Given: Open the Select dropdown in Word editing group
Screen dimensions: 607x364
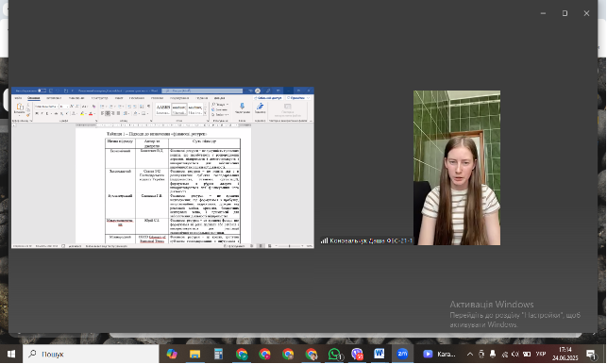Looking at the screenshot, I should pos(220,115).
